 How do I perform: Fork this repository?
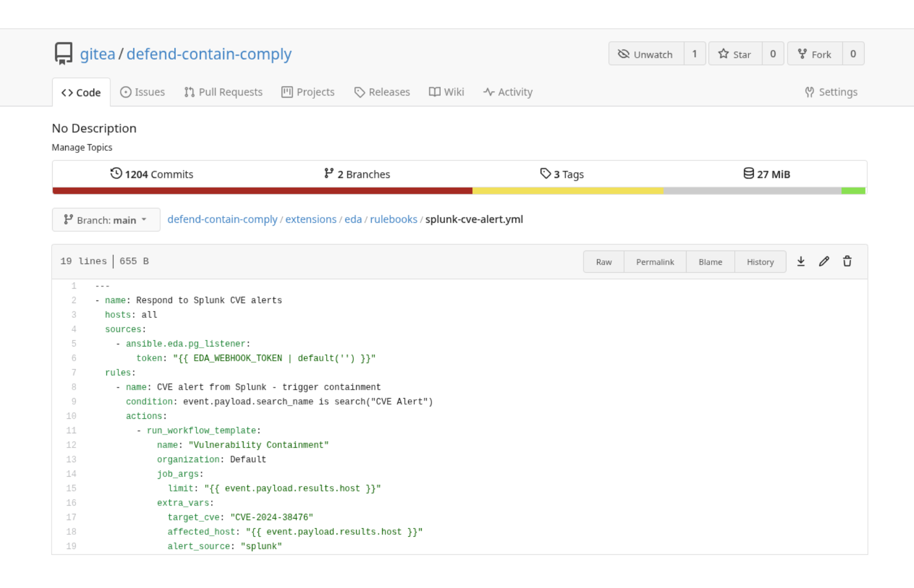(x=815, y=54)
